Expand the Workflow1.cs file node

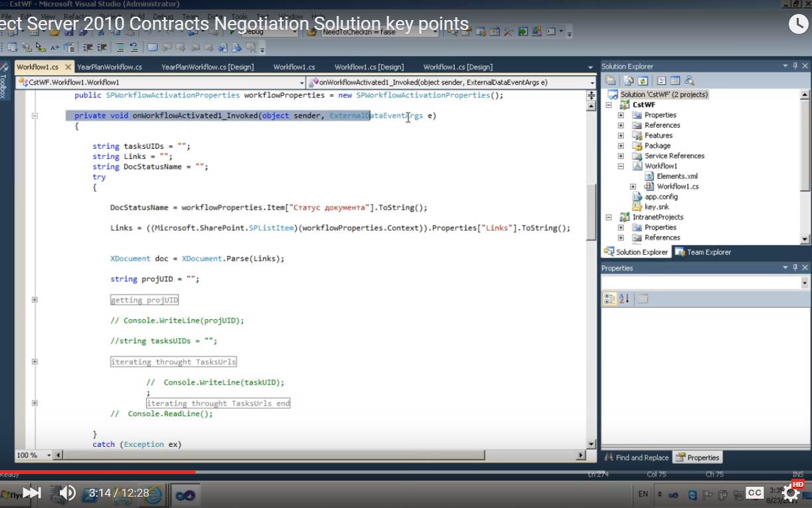[x=633, y=187]
